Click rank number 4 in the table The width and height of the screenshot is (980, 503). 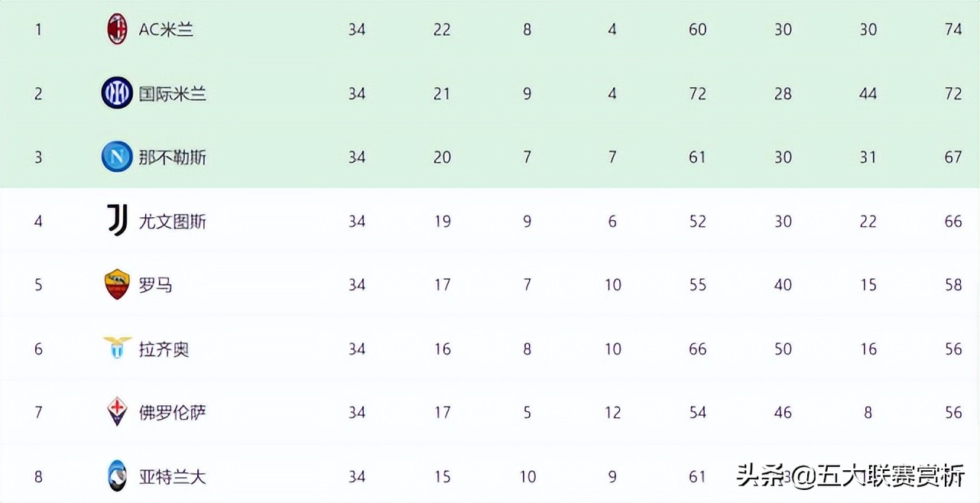coord(38,221)
